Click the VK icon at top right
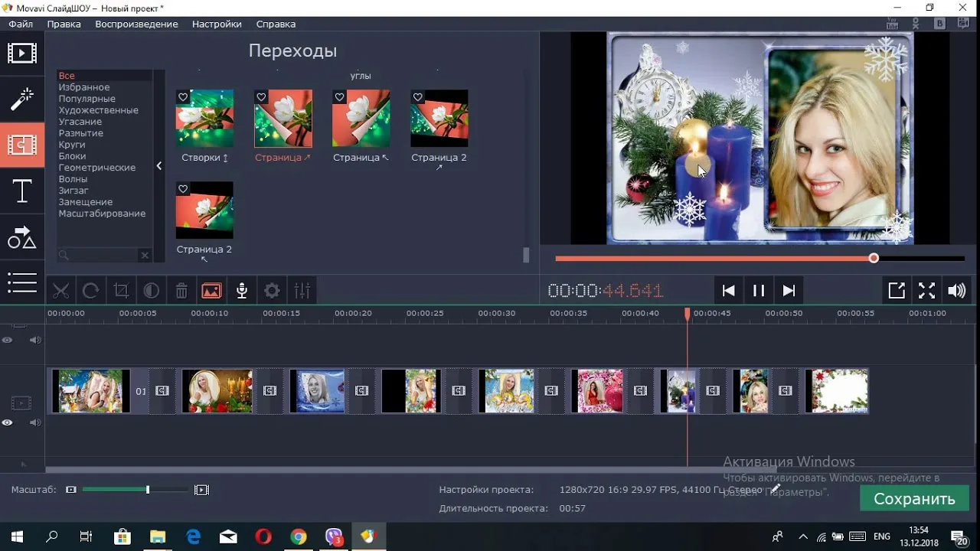The height and width of the screenshot is (551, 980). click(940, 24)
